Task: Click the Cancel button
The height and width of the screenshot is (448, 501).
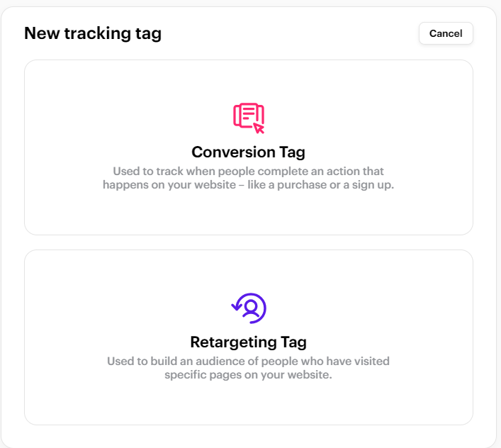Action: tap(446, 33)
